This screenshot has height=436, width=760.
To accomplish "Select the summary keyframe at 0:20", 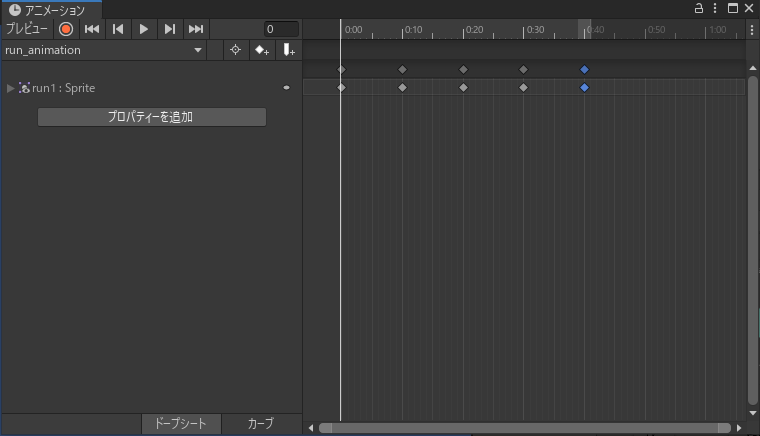I will (463, 70).
